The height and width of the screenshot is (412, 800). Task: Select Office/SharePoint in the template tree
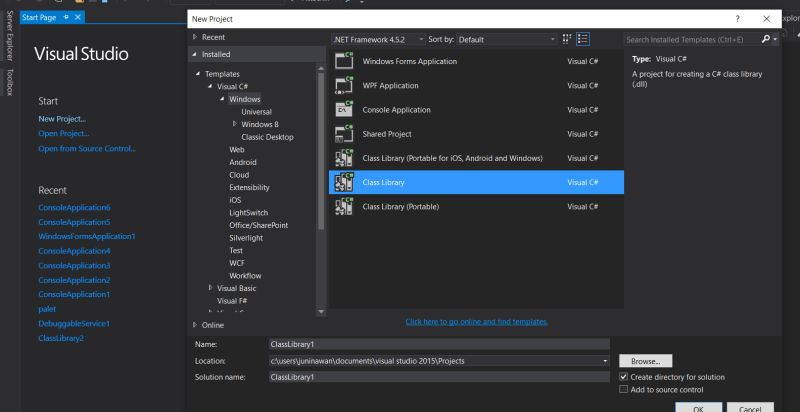coord(259,225)
